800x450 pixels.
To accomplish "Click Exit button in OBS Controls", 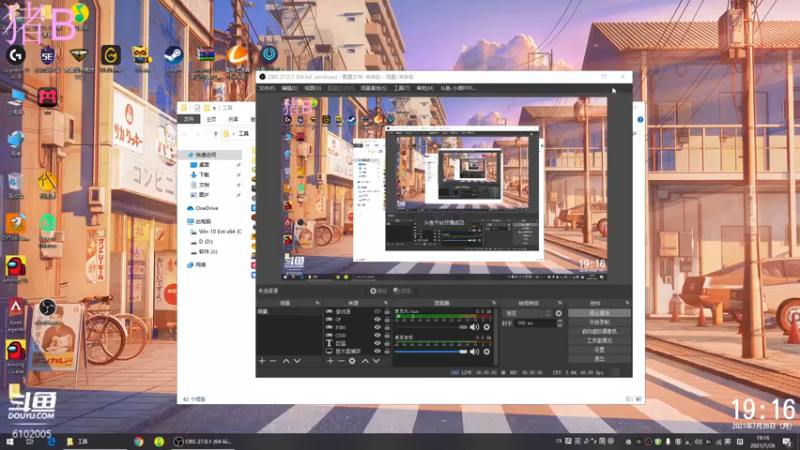I will tap(599, 359).
